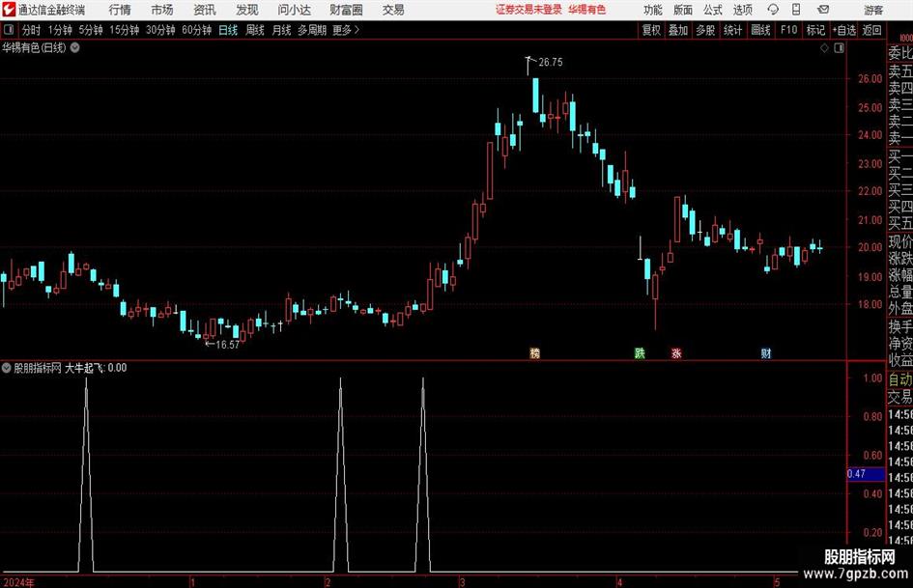Click the 统计 statistics button
The image size is (913, 588).
coord(732,30)
